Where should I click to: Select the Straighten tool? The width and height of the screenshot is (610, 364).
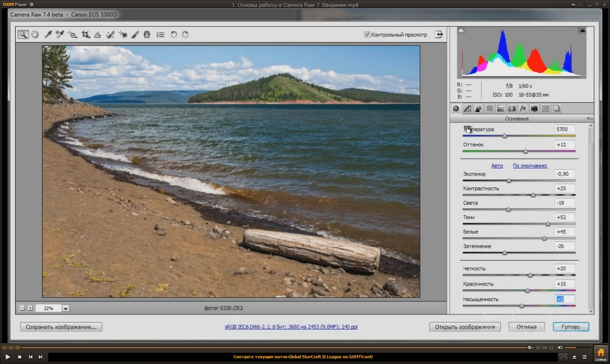point(98,35)
